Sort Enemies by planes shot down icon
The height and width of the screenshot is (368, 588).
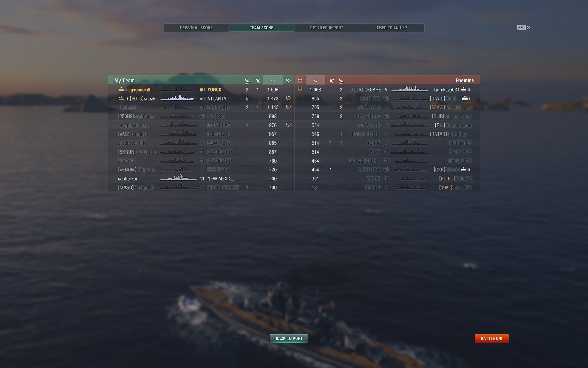click(331, 81)
